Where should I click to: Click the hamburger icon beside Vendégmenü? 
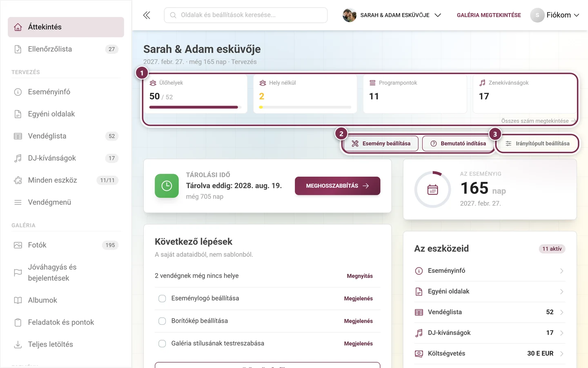click(18, 202)
